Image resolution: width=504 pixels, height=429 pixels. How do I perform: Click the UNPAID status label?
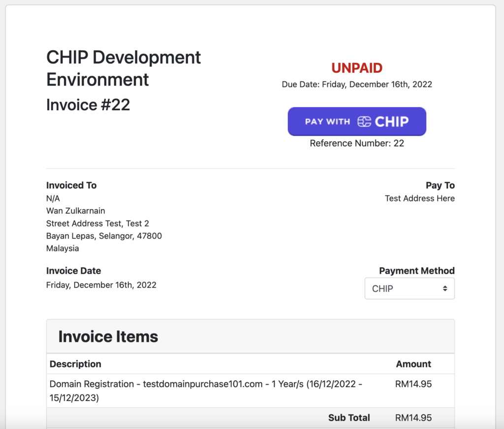(357, 68)
